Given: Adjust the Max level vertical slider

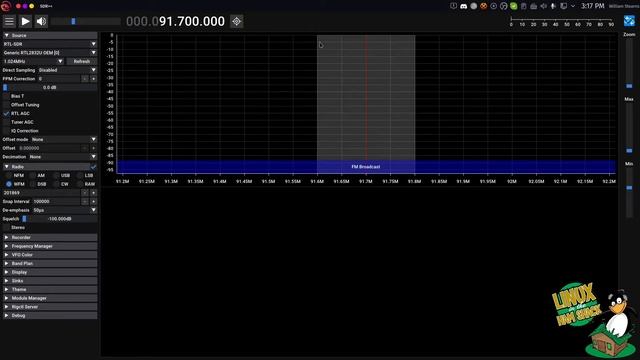Looking at the screenshot, I should (629, 128).
